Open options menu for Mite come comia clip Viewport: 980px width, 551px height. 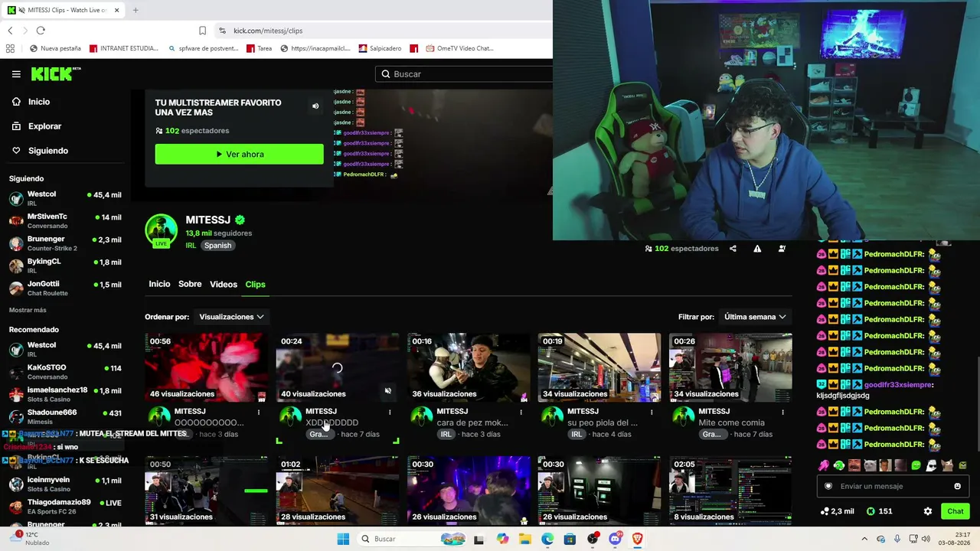pos(782,412)
